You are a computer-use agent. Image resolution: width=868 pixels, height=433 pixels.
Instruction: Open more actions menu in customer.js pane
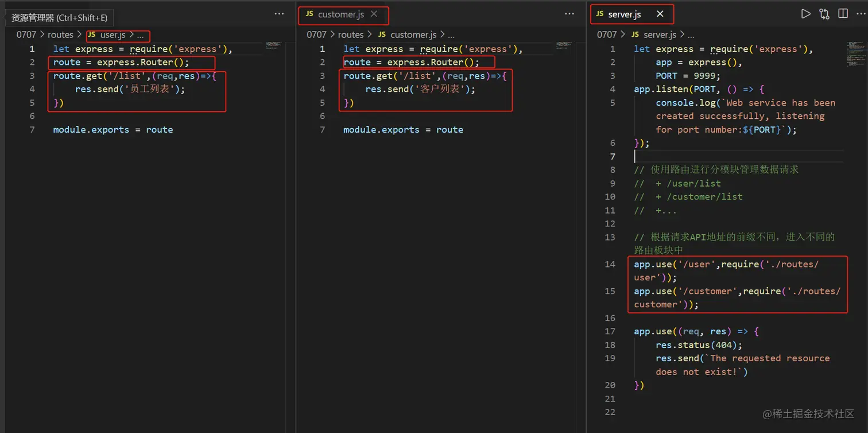point(569,14)
